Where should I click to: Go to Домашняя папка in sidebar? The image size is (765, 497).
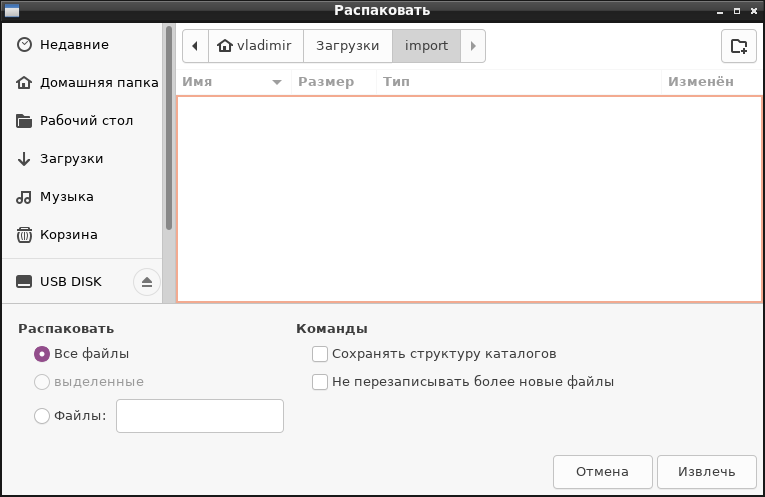82,83
